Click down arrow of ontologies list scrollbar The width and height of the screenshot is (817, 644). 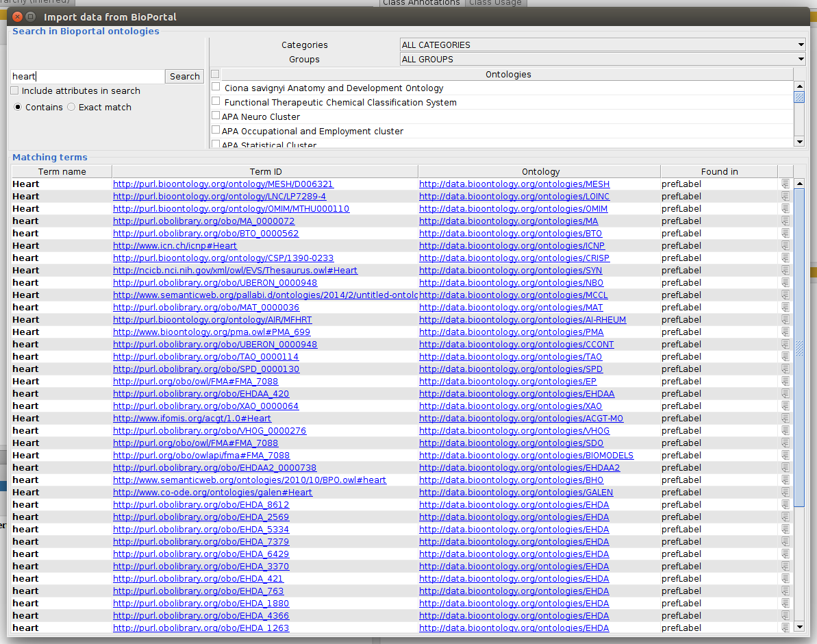(799, 142)
